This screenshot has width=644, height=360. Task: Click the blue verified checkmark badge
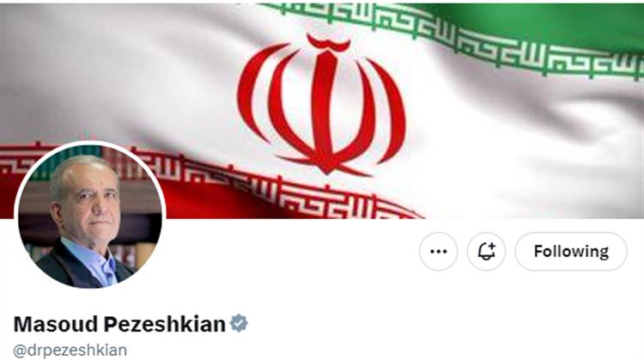tap(239, 323)
